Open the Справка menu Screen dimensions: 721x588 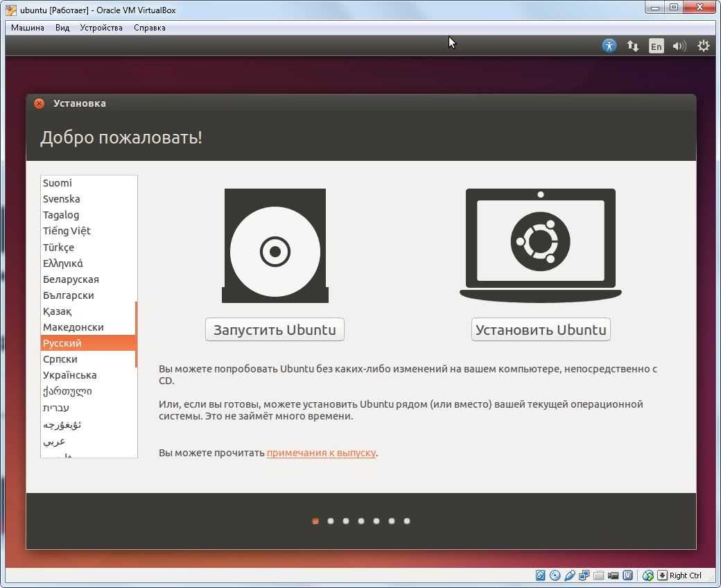[x=150, y=28]
